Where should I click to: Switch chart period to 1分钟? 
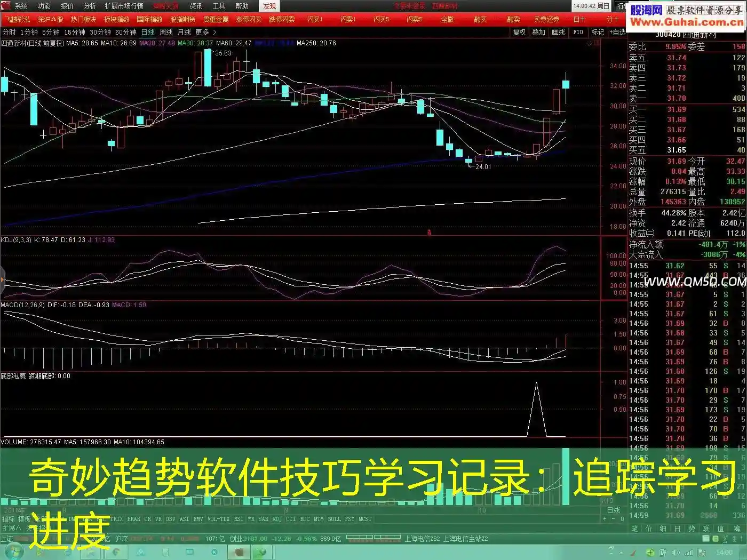pos(29,33)
